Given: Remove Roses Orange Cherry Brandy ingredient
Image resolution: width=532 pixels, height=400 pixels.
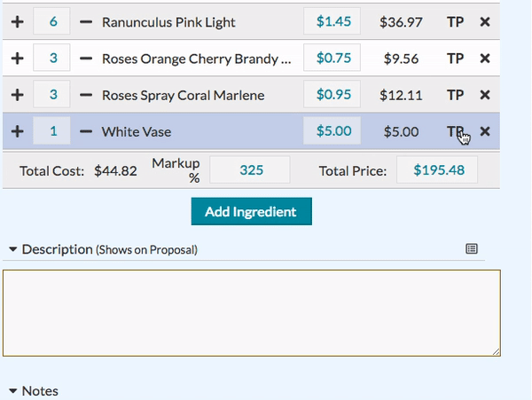Looking at the screenshot, I should 485,59.
